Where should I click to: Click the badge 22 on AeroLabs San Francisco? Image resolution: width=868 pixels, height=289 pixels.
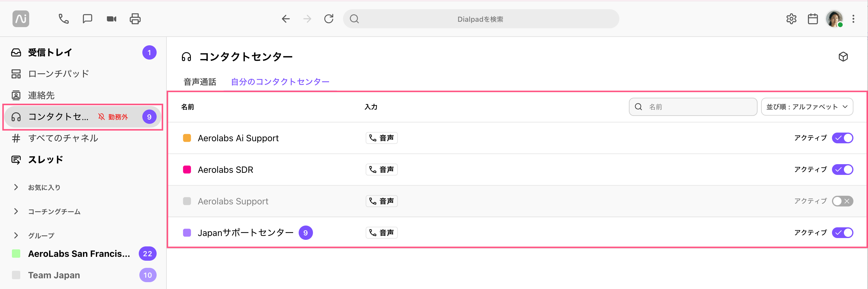[x=148, y=254]
